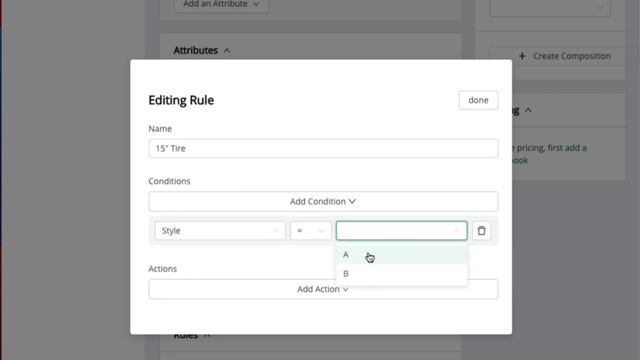Open the Style attribute dropdown
Viewport: 640px width, 360px height.
click(x=220, y=231)
